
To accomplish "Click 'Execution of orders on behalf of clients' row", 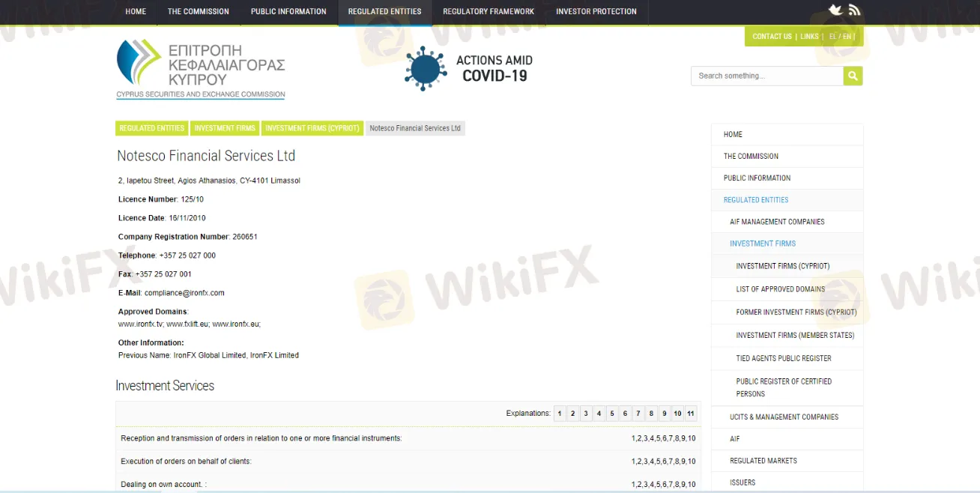I will coord(408,462).
